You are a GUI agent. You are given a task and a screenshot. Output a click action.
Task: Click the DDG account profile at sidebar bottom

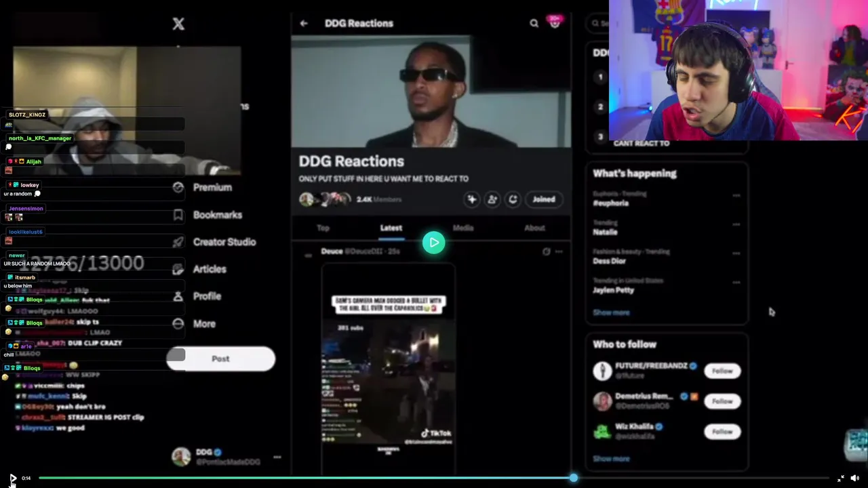click(x=226, y=457)
